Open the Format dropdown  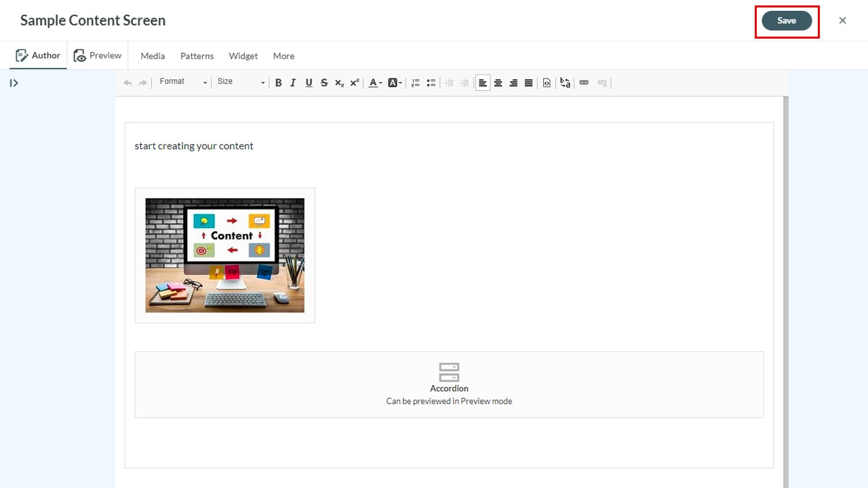(x=183, y=82)
